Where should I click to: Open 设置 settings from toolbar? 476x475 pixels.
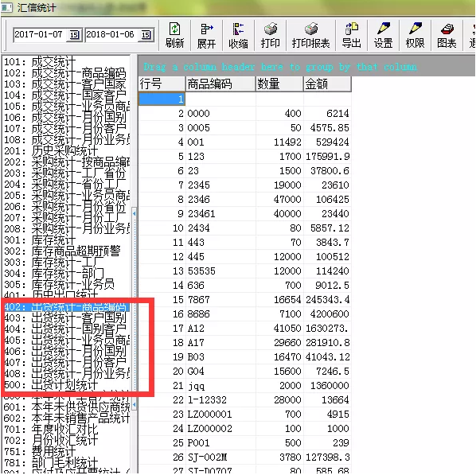(383, 35)
